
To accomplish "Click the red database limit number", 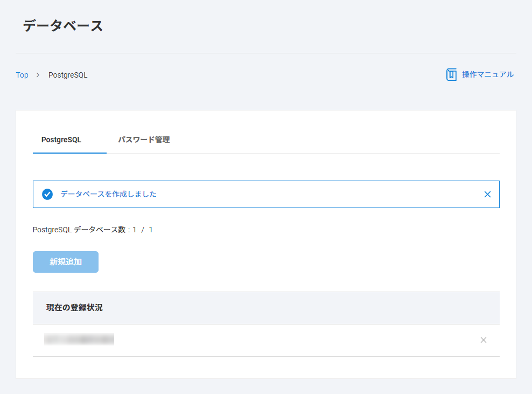I will pos(151,230).
